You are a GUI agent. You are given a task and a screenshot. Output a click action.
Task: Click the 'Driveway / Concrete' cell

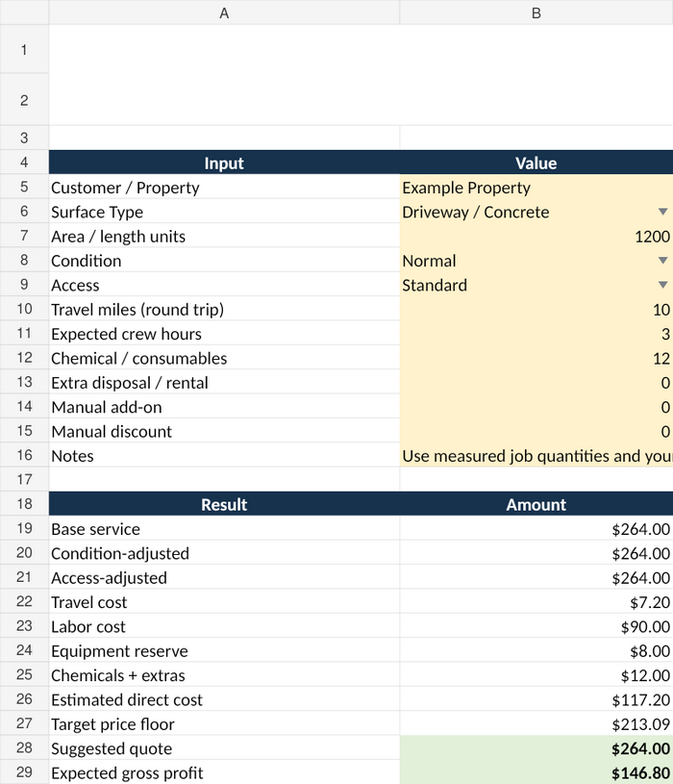[536, 212]
